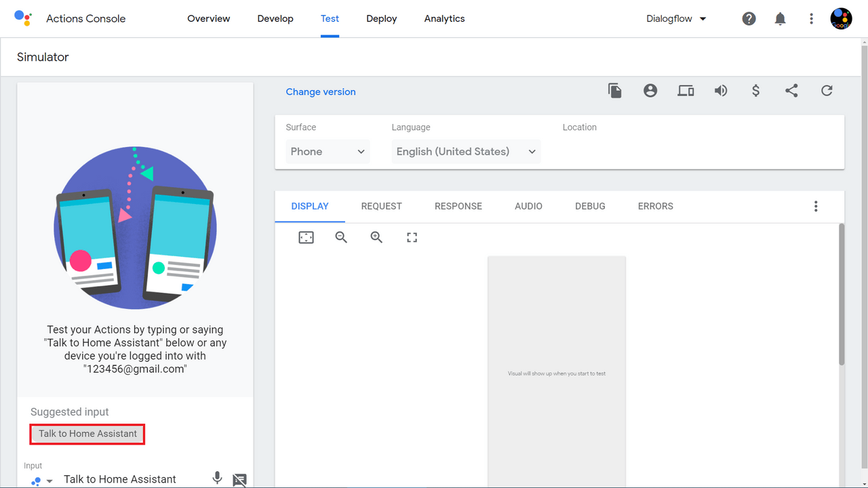Click the Simulator heading text

click(43, 57)
